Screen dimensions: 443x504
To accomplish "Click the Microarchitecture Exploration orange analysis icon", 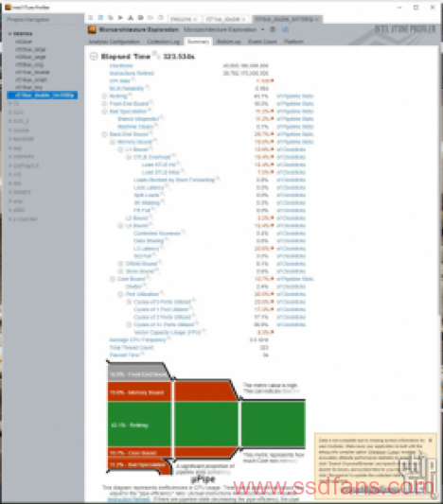I will point(92,29).
